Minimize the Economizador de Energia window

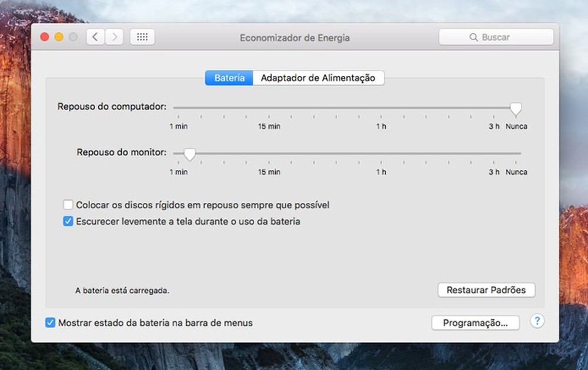(58, 36)
